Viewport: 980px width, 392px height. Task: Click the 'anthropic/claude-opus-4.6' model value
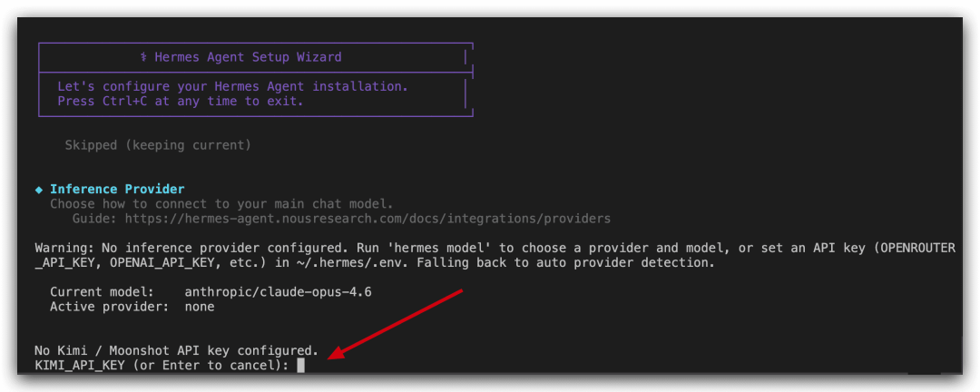279,292
